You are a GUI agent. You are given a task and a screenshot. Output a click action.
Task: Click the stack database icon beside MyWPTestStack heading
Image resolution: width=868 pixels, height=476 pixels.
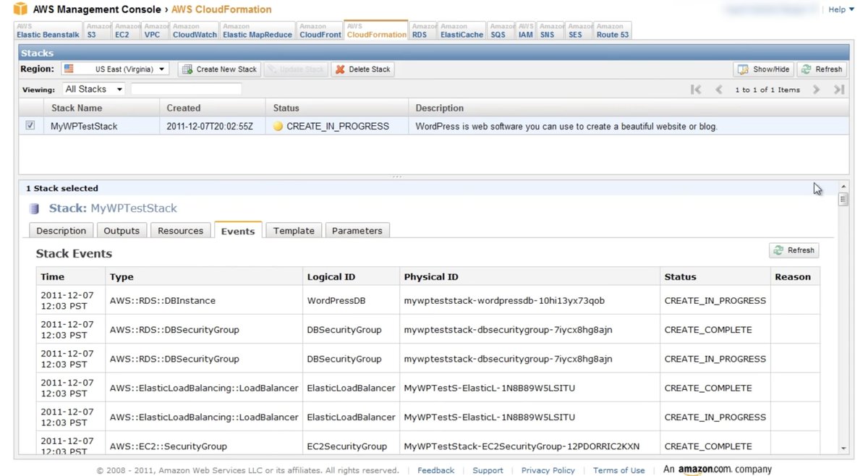34,208
